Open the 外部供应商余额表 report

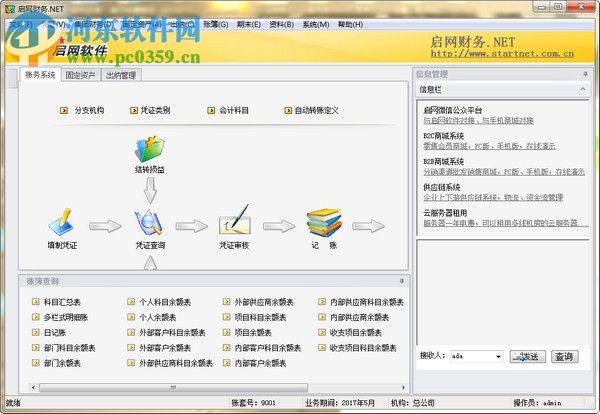258,302
